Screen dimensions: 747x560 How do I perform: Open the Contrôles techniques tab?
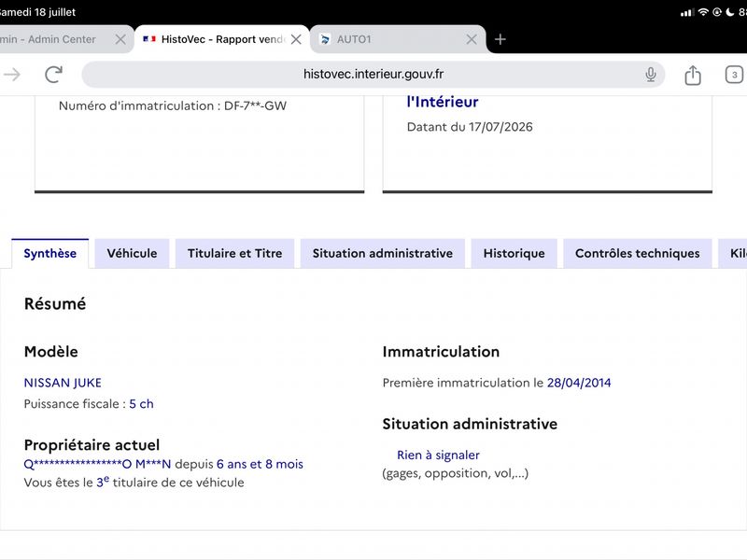638,253
